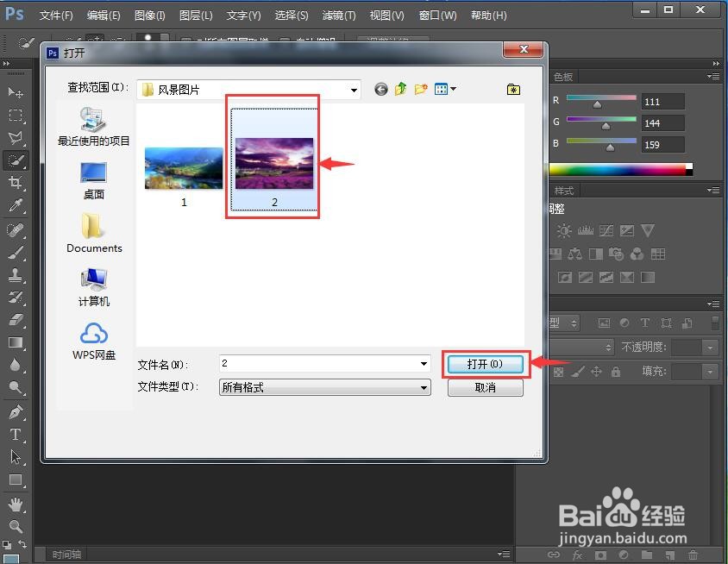The width and height of the screenshot is (728, 564).
Task: Add Brightness/Contrast adjustment
Action: (563, 231)
